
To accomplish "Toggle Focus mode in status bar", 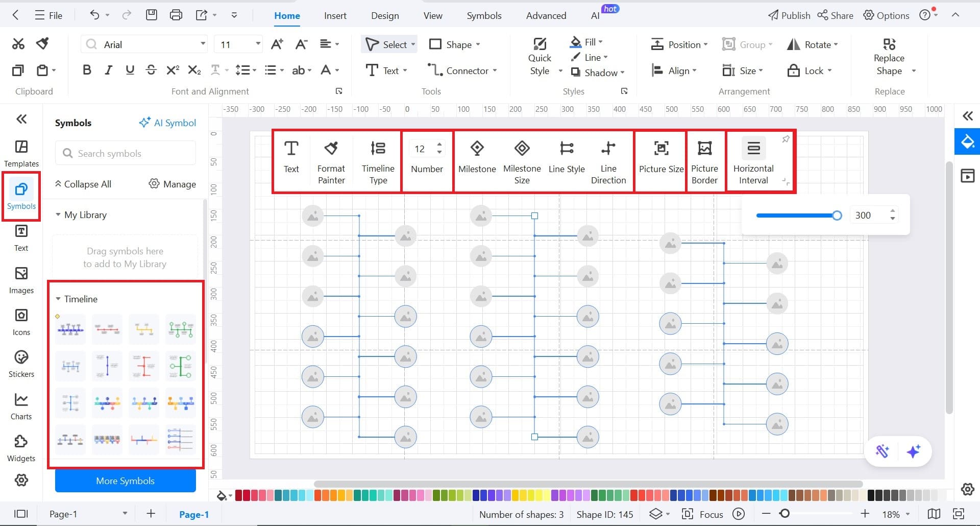I will (702, 514).
